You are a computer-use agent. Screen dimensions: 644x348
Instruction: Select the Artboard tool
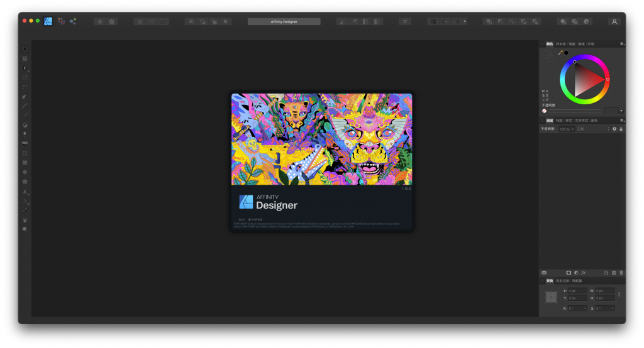pyautogui.click(x=25, y=58)
